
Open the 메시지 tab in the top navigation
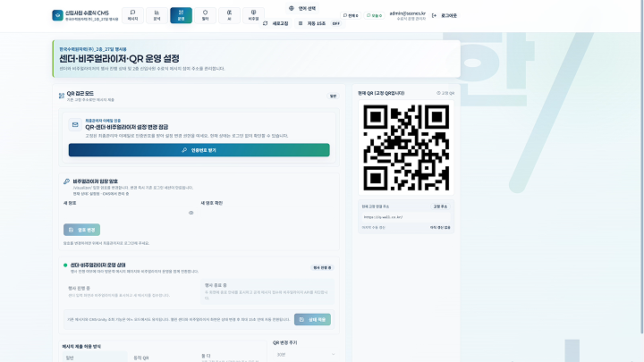click(132, 15)
